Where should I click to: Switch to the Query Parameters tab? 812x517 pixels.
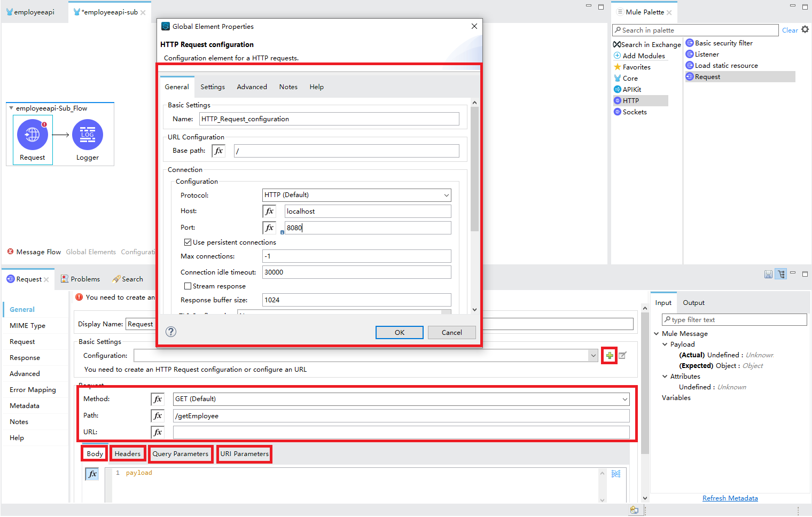point(180,453)
